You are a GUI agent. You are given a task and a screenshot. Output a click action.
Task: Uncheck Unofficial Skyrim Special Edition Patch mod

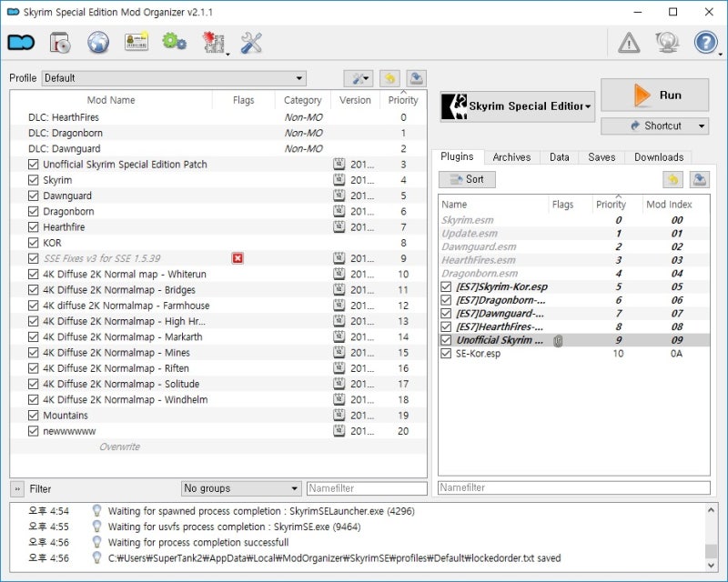point(34,165)
